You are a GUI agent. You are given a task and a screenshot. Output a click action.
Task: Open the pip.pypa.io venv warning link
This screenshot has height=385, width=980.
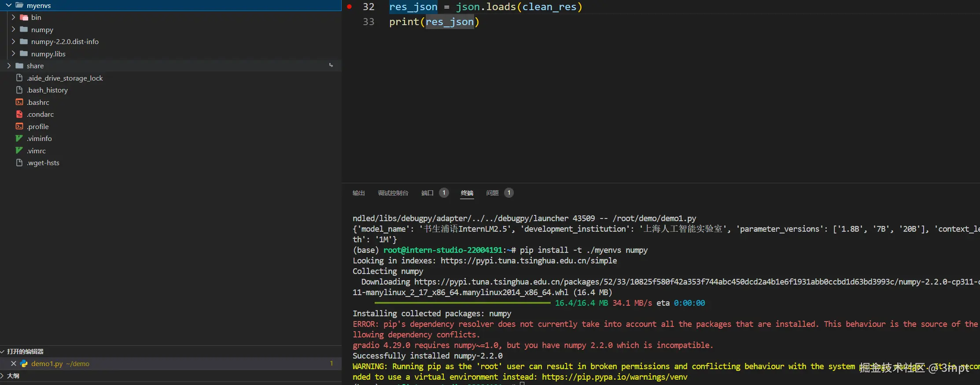pyautogui.click(x=614, y=377)
